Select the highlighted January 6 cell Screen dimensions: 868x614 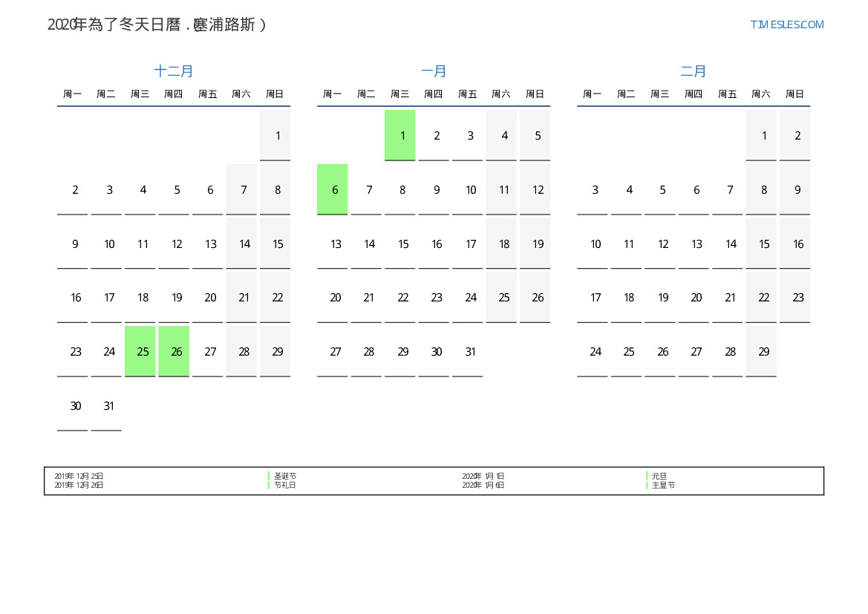(x=333, y=189)
